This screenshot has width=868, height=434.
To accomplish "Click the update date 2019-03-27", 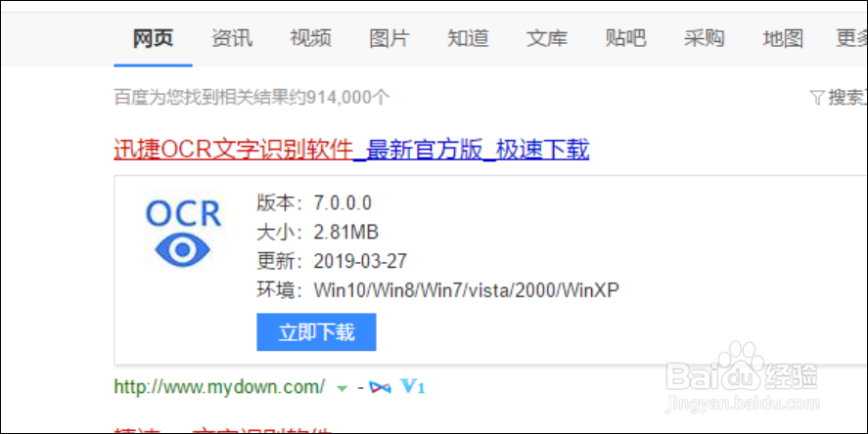I will [x=360, y=261].
